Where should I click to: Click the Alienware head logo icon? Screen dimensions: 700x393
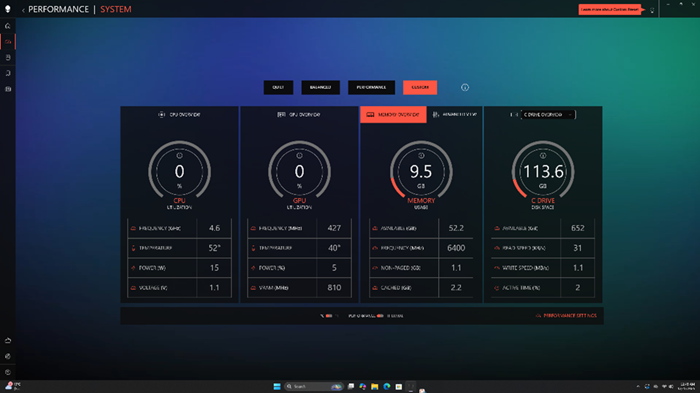click(8, 9)
